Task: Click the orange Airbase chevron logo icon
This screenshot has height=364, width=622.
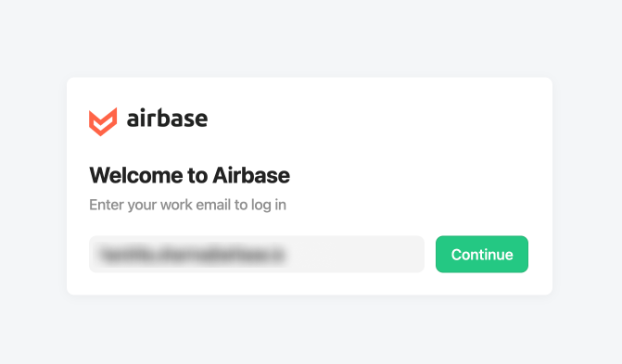Action: pyautogui.click(x=103, y=121)
